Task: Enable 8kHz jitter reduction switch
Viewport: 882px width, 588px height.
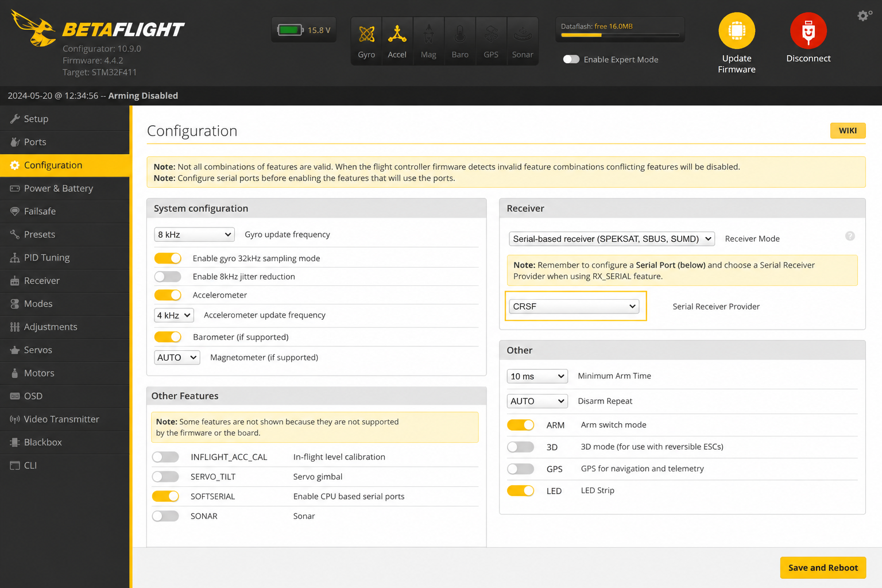Action: click(168, 277)
